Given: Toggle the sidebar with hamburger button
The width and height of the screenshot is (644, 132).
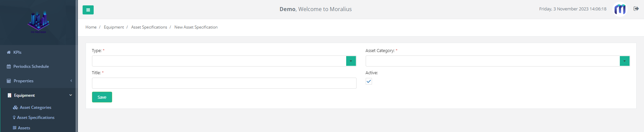Looking at the screenshot, I should [x=88, y=10].
